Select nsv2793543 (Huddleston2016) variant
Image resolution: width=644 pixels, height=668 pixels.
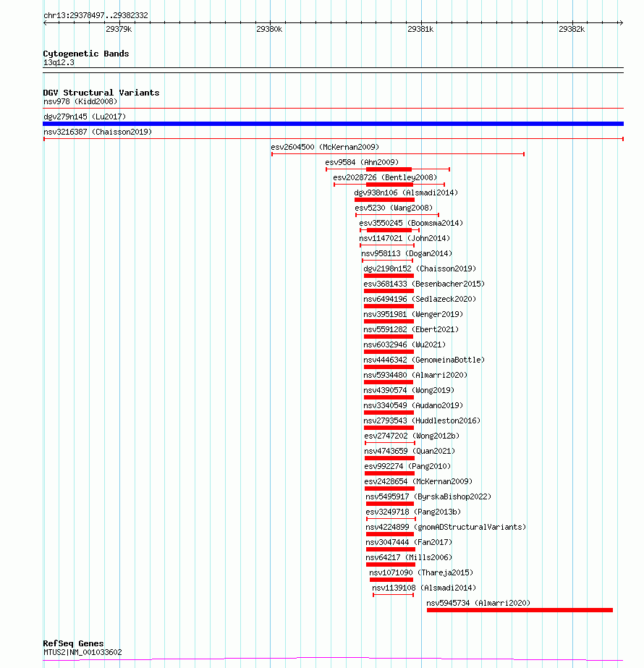(422, 420)
